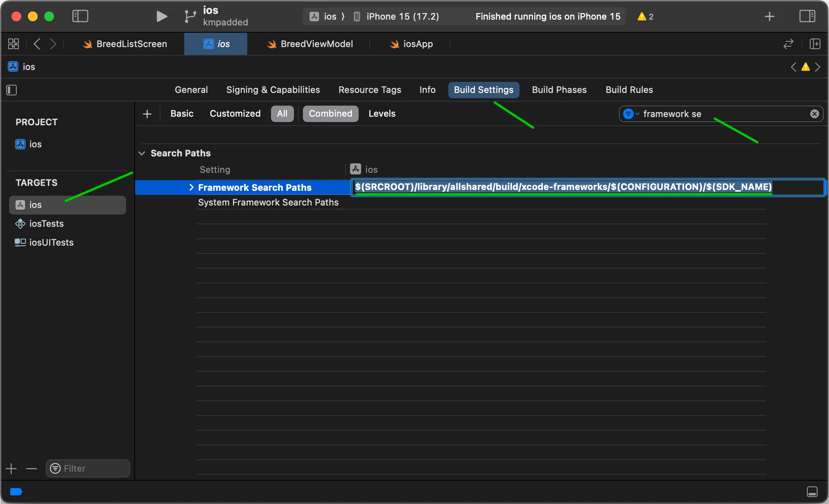Select the Build Settings tab

[483, 90]
